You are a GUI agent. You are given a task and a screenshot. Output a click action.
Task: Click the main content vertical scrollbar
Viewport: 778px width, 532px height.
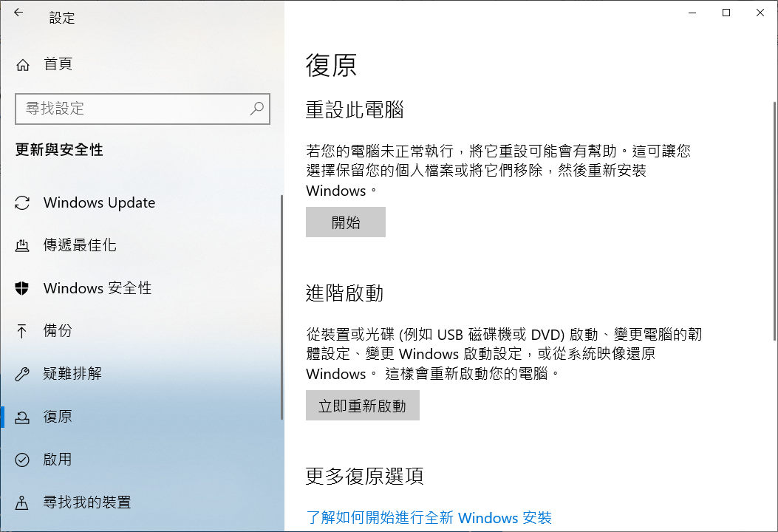pos(774,222)
